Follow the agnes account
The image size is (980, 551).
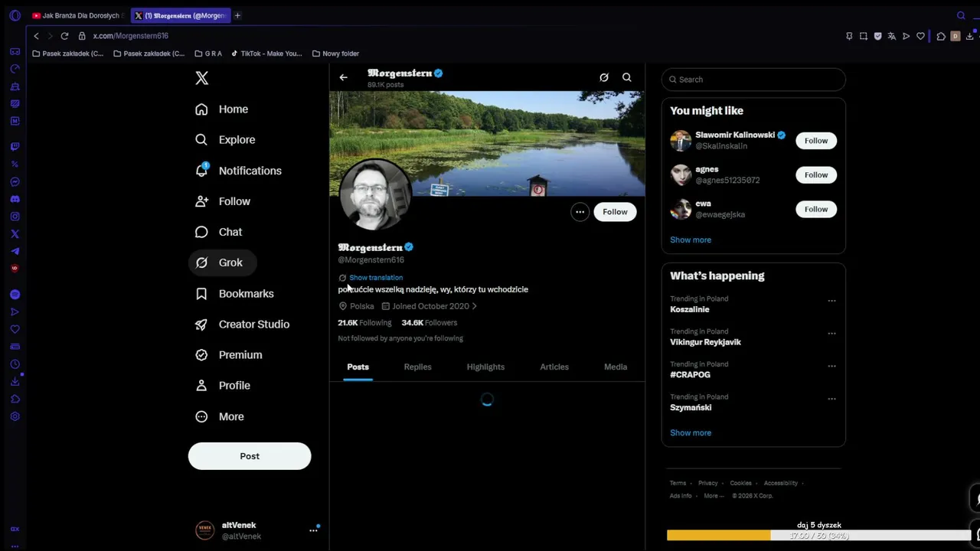(816, 175)
